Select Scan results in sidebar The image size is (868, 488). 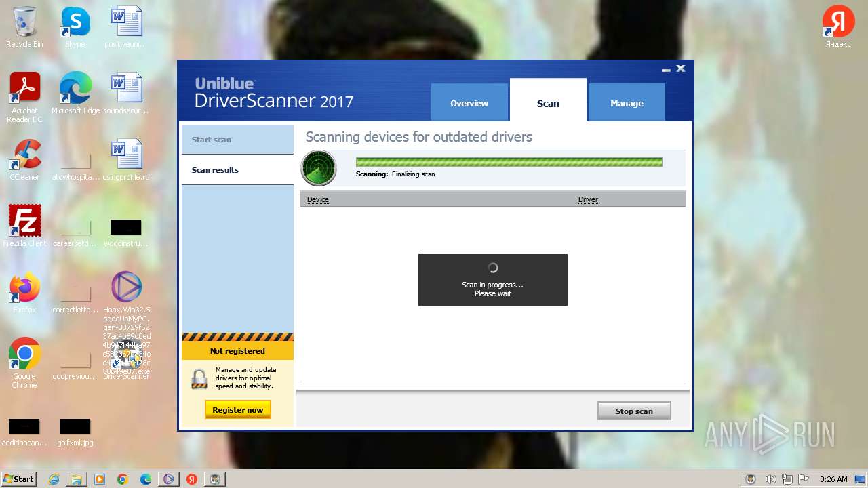click(x=237, y=170)
